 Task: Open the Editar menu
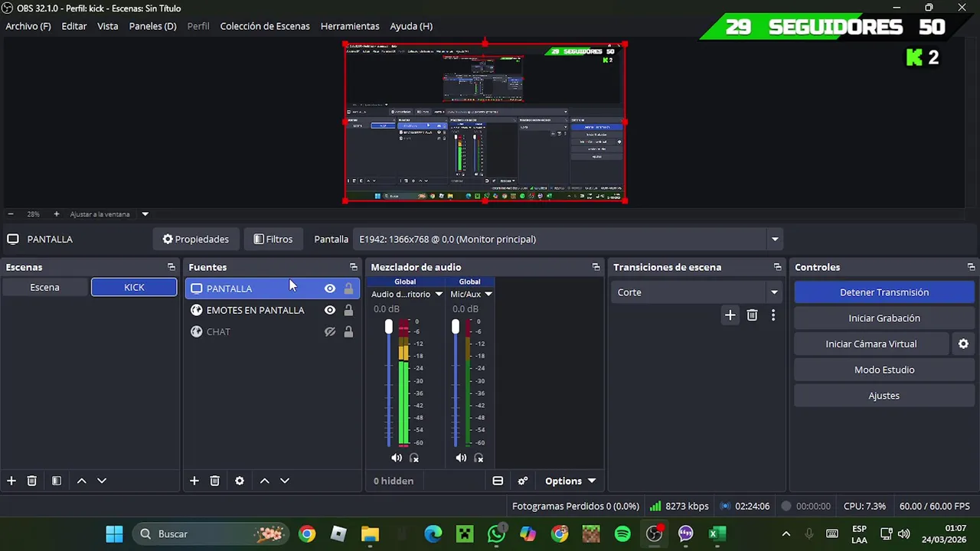tap(74, 26)
